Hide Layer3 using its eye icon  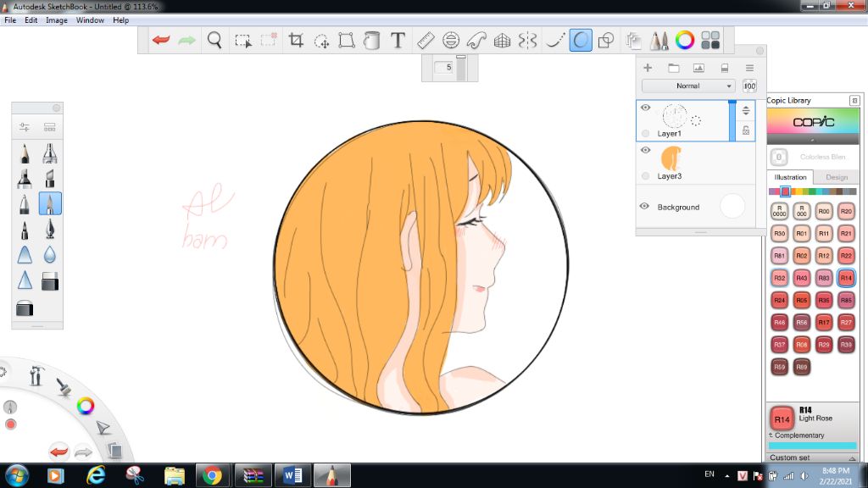coord(645,150)
